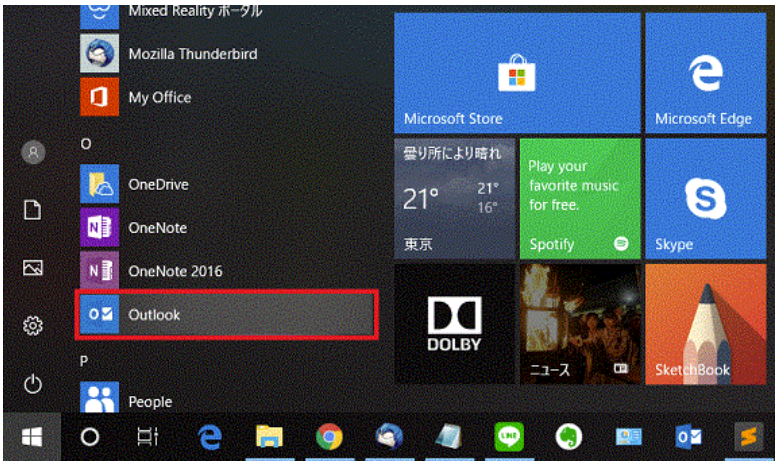Open Thunderbird from the taskbar
Viewport: 780px width, 470px height.
pos(389,437)
